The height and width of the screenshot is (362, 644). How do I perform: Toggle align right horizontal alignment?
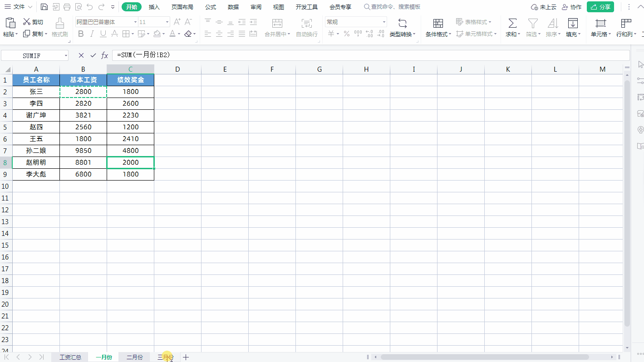pos(231,34)
